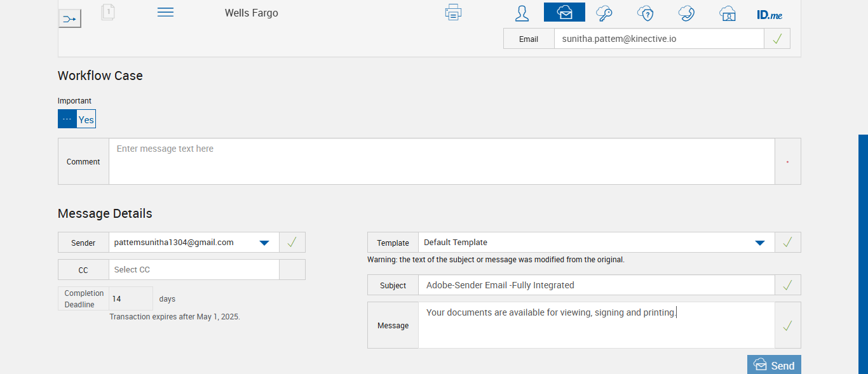868x374 pixels.
Task: Click the merge arrow icon button
Action: 69,19
